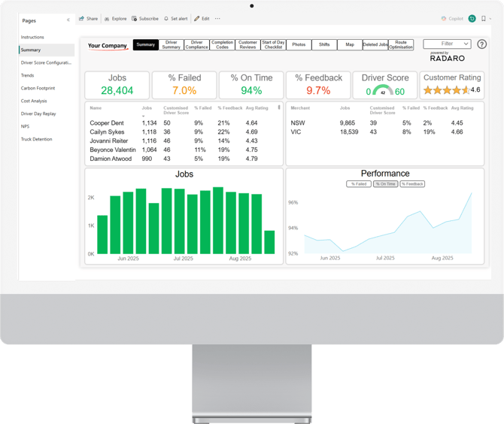504x424 pixels.
Task: Open the Start of Day Checklist tab
Action: [x=273, y=44]
